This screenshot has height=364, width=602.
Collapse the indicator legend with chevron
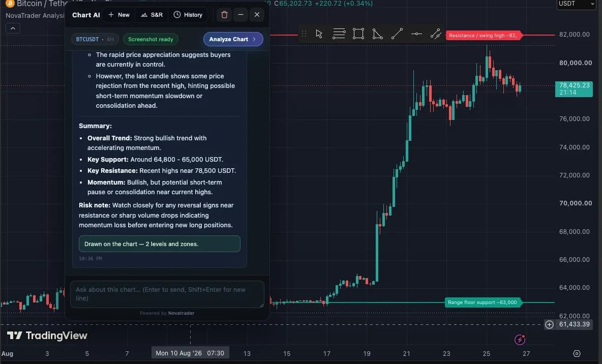point(13,28)
